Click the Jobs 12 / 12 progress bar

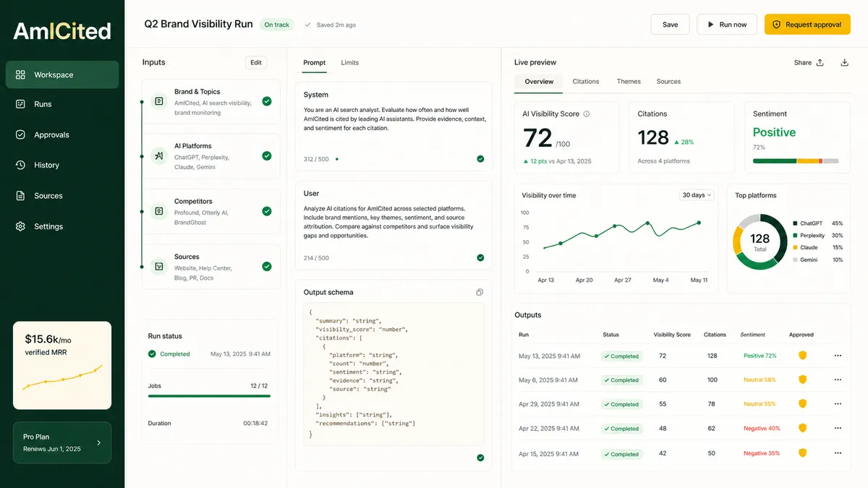(x=209, y=395)
